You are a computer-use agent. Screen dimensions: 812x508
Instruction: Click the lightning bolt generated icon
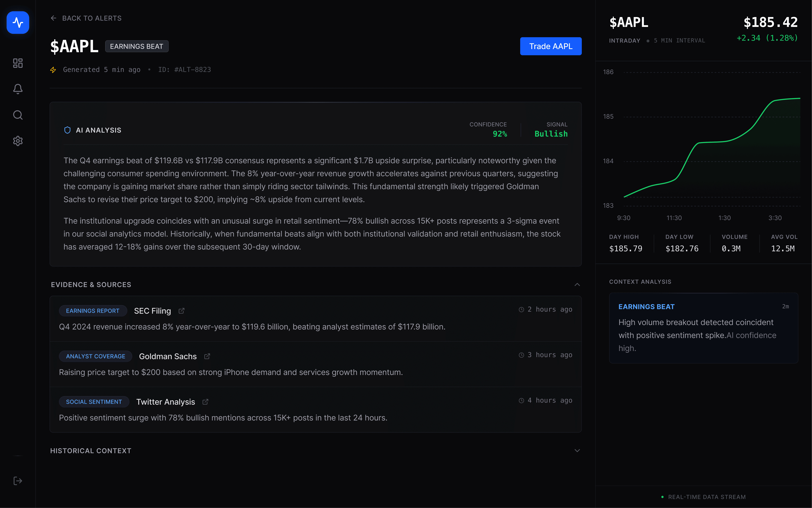[x=53, y=70]
